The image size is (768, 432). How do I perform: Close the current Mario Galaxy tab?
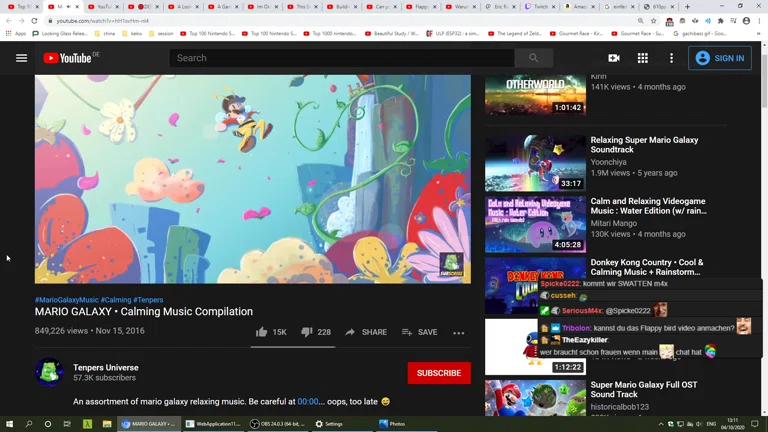pyautogui.click(x=77, y=6)
